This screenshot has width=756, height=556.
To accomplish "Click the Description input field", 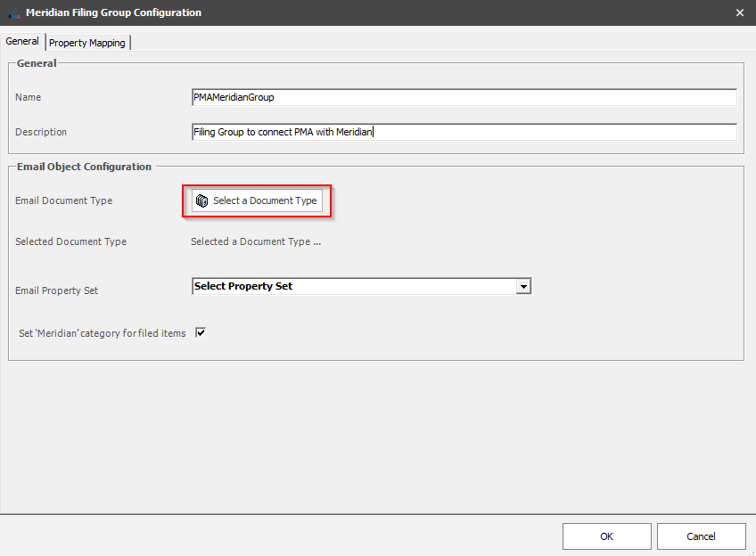I will click(464, 132).
